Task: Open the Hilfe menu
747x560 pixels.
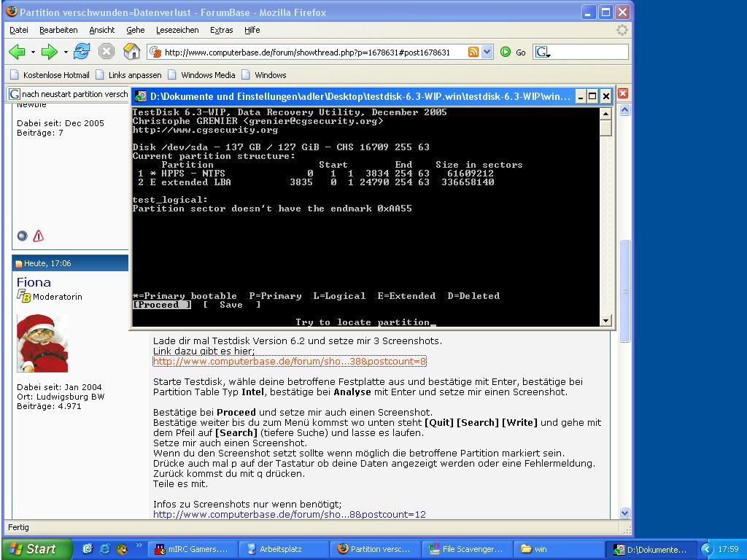Action: (x=252, y=30)
